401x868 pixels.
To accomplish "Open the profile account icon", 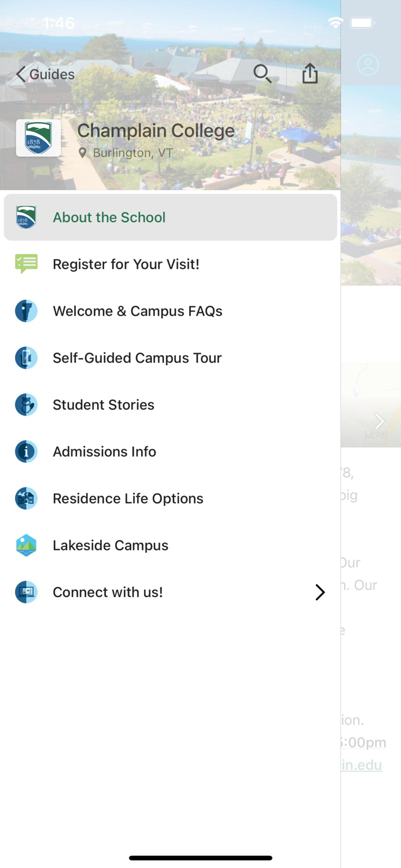I will [x=369, y=64].
